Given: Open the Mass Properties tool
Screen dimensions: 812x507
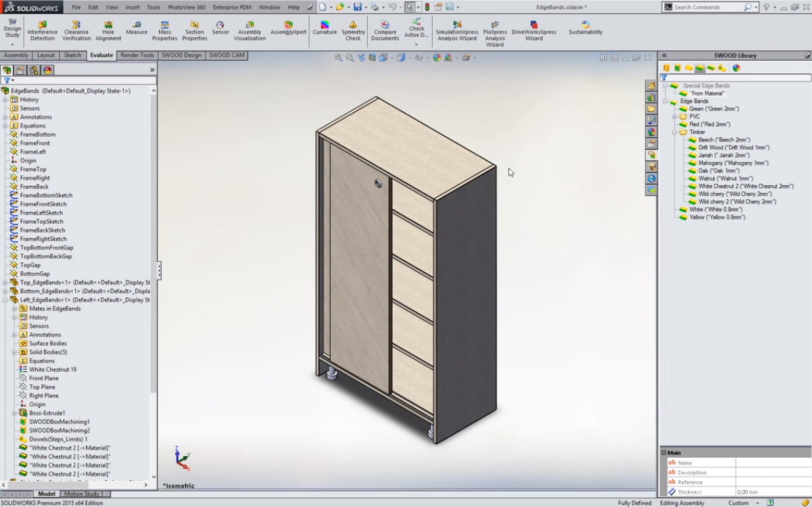Looking at the screenshot, I should click(x=164, y=30).
